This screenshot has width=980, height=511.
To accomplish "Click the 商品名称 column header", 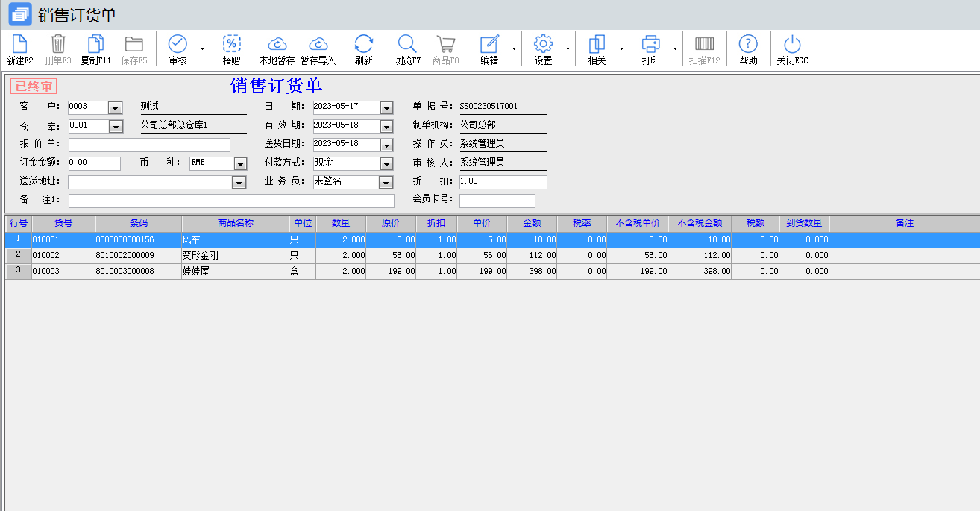I will point(236,223).
